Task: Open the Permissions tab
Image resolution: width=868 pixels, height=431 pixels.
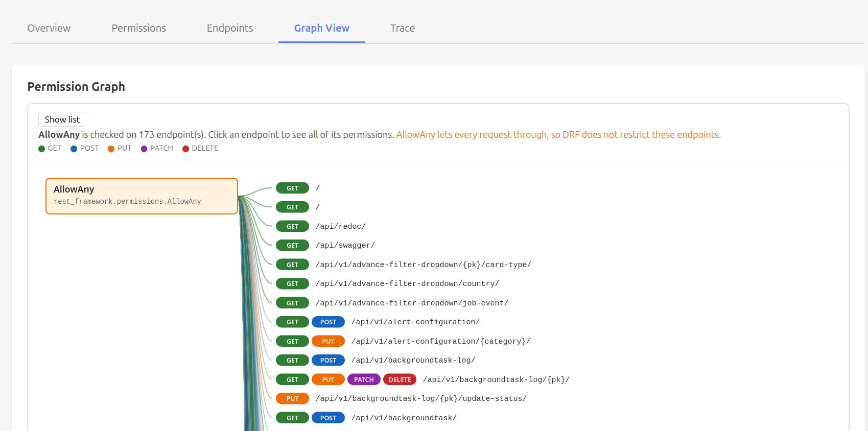Action: [x=139, y=28]
